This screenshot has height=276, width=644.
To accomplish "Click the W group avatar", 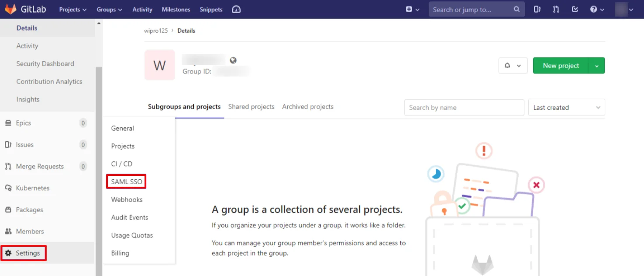I will pyautogui.click(x=159, y=65).
